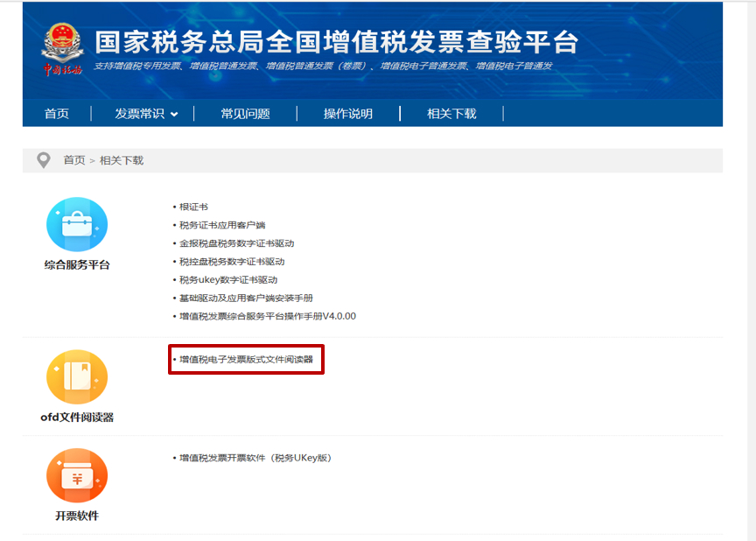
Task: Expand the 发票常识 dropdown arrow
Action: point(174,115)
